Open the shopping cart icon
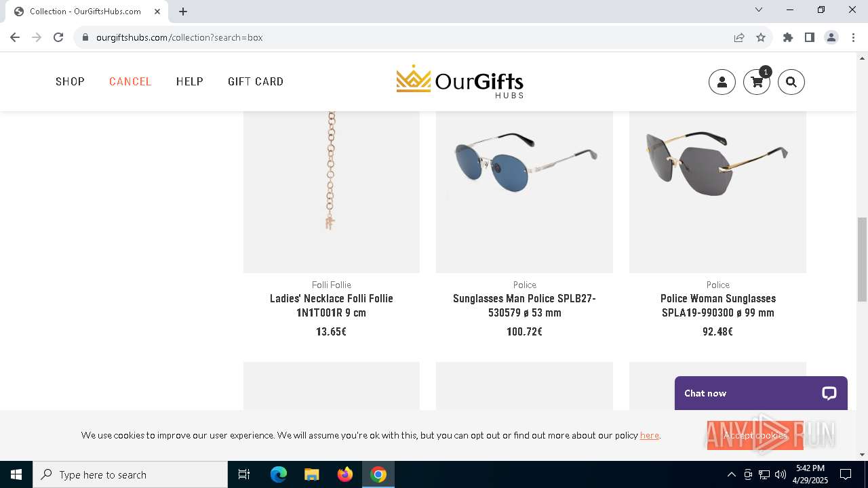 (757, 82)
